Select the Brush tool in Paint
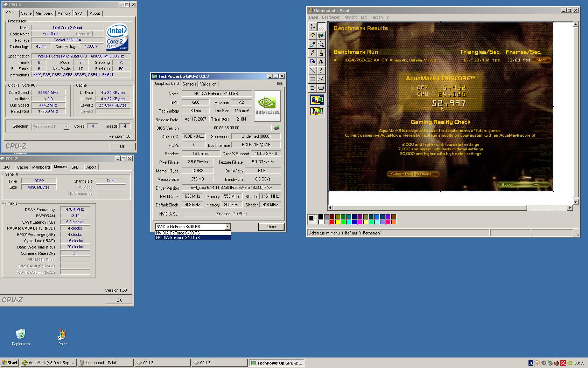This screenshot has width=588, height=368. [x=321, y=53]
